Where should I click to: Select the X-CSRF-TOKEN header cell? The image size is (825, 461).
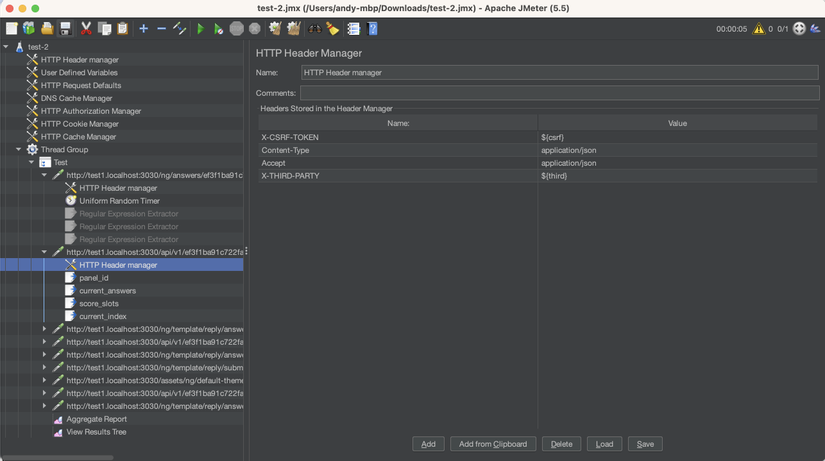coord(398,137)
